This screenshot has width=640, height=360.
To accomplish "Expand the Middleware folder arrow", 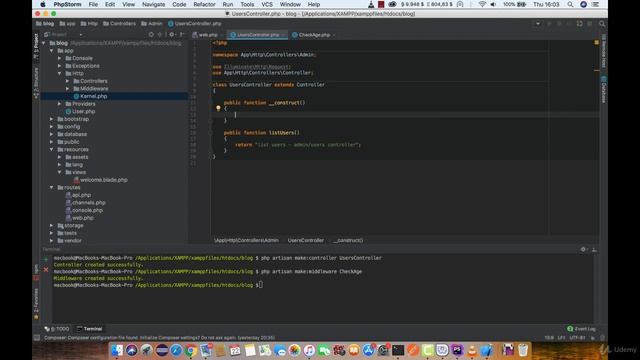I will [68, 89].
